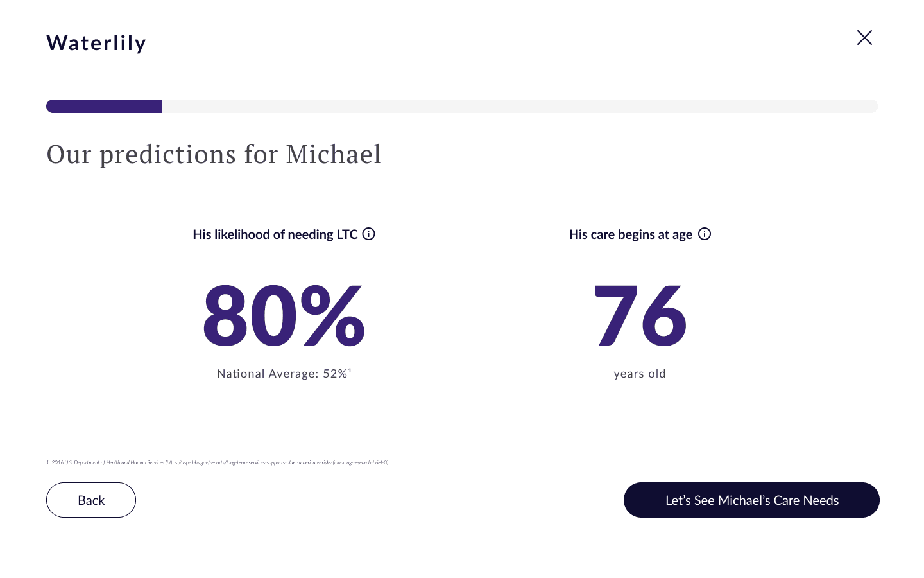
Task: Click the footnote number 1 at the citation start
Action: coord(48,462)
